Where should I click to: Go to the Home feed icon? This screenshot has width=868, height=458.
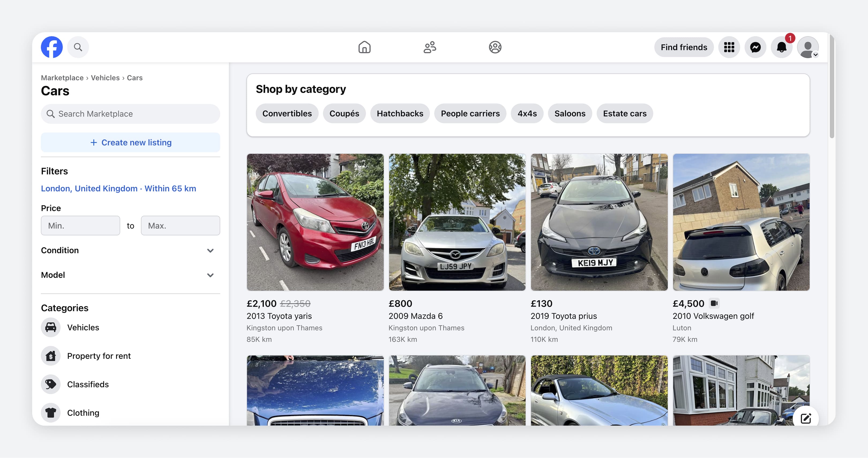point(364,47)
